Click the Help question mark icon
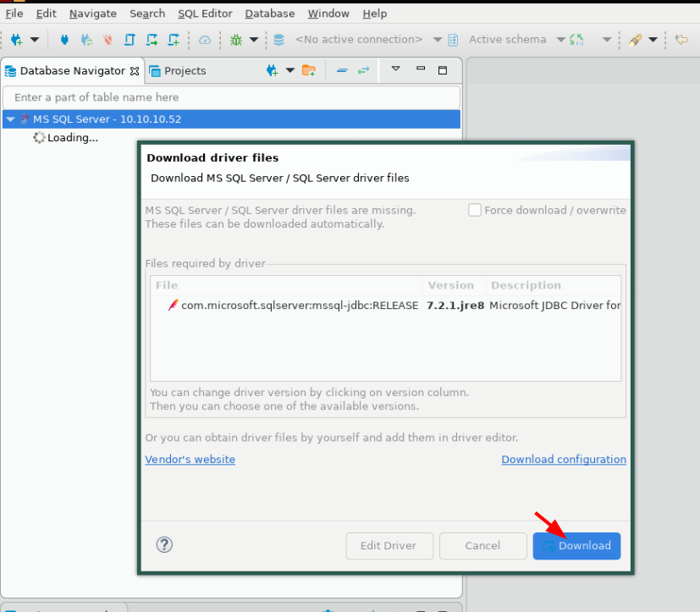 [x=164, y=544]
